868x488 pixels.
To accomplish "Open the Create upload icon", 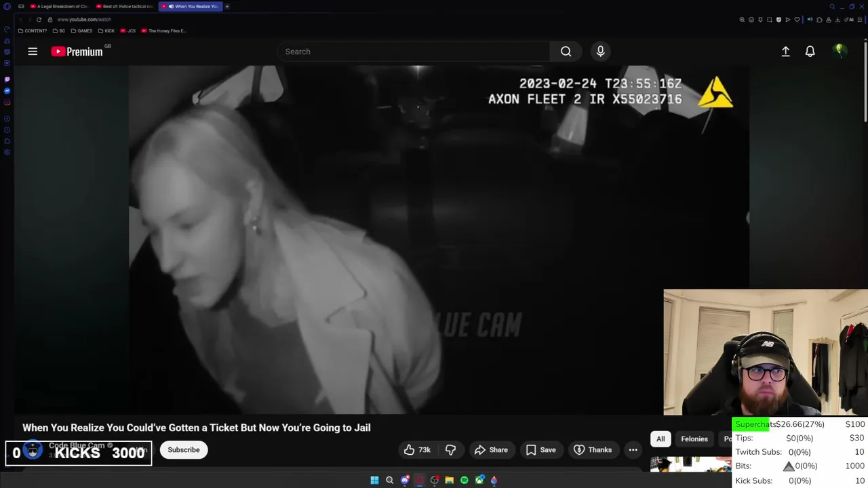I will point(785,52).
